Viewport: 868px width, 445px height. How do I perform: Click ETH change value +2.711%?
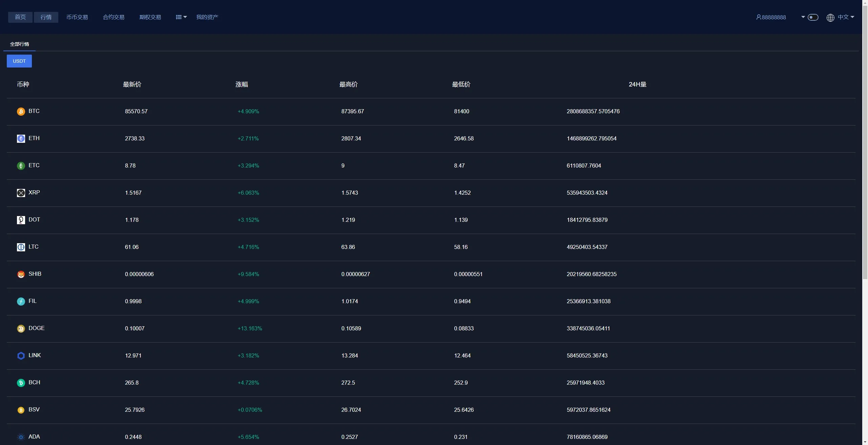click(248, 139)
